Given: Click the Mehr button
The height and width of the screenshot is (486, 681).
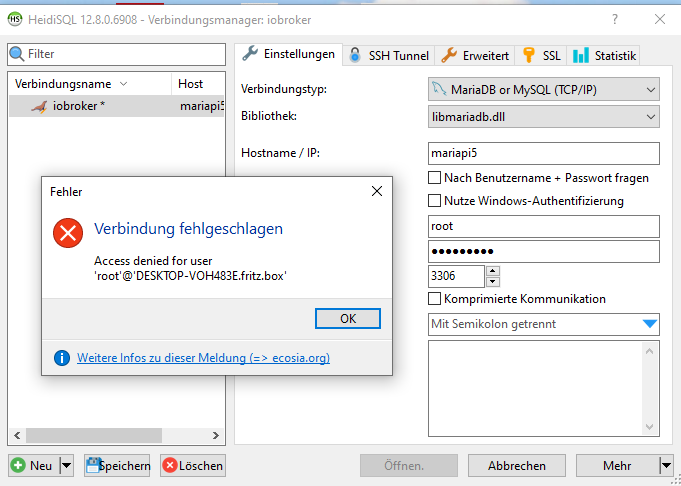Looking at the screenshot, I should [x=617, y=466].
